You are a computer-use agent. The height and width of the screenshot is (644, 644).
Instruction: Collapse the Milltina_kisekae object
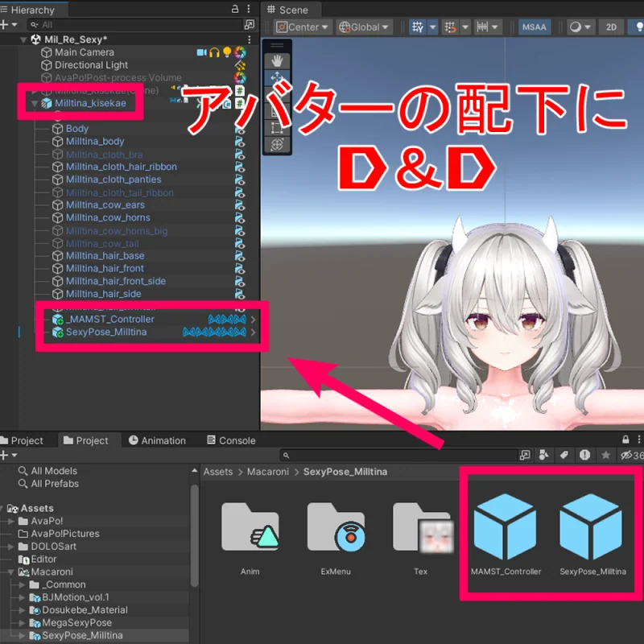click(35, 104)
